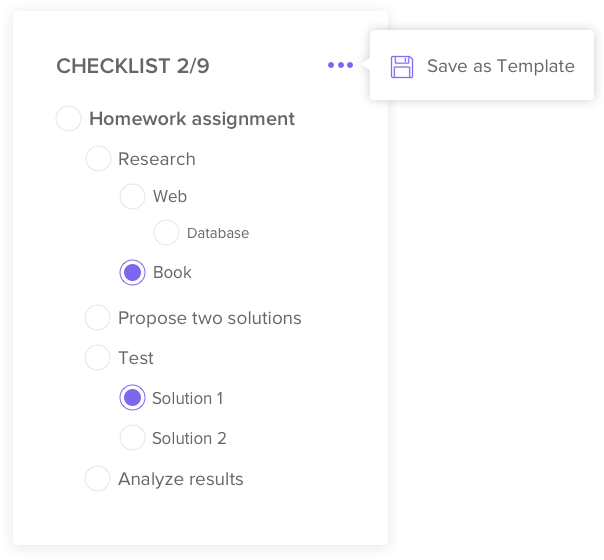Click the Propose two solutions text
The height and width of the screenshot is (560, 604).
pos(210,318)
